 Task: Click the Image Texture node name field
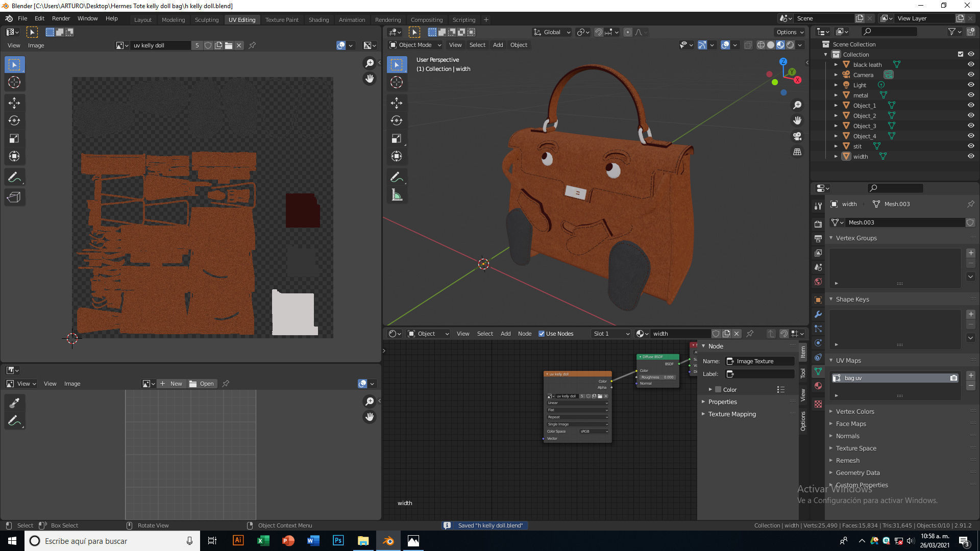click(x=760, y=361)
